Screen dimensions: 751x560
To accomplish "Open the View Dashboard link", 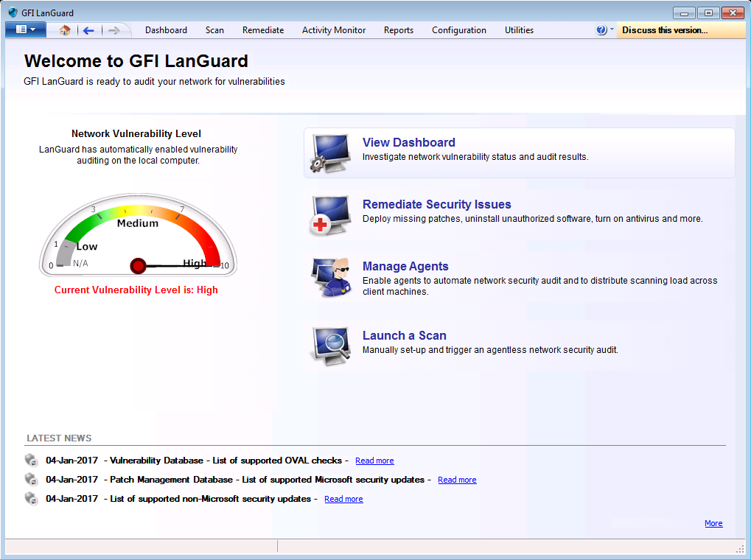I will (x=408, y=142).
